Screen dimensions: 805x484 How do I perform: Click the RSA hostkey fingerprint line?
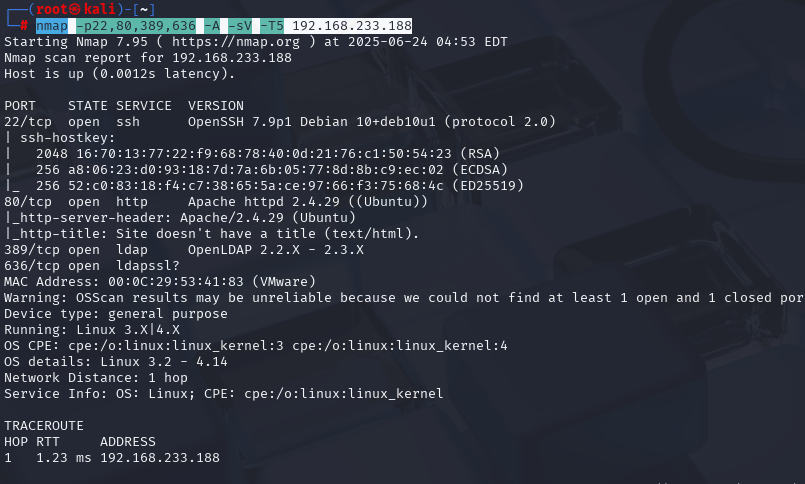click(x=267, y=154)
